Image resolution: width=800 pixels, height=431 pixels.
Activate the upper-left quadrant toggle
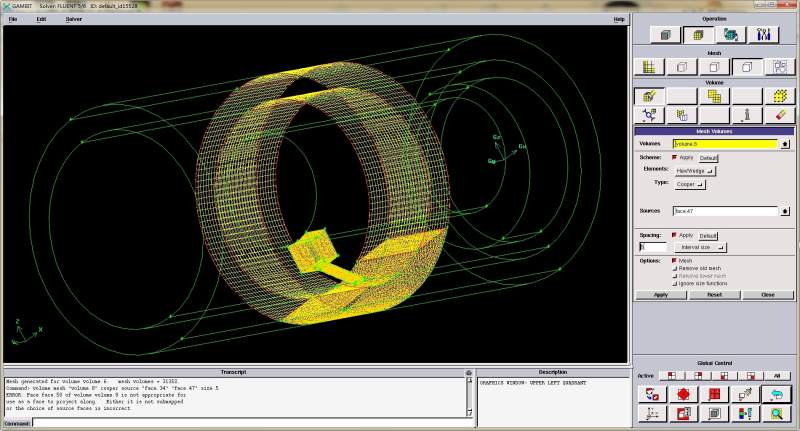(672, 376)
